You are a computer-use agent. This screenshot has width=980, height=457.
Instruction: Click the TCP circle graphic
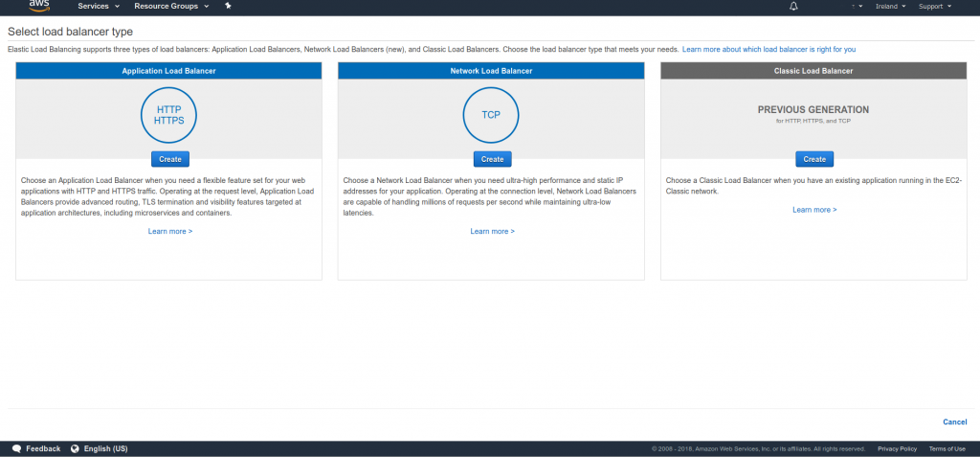point(491,115)
